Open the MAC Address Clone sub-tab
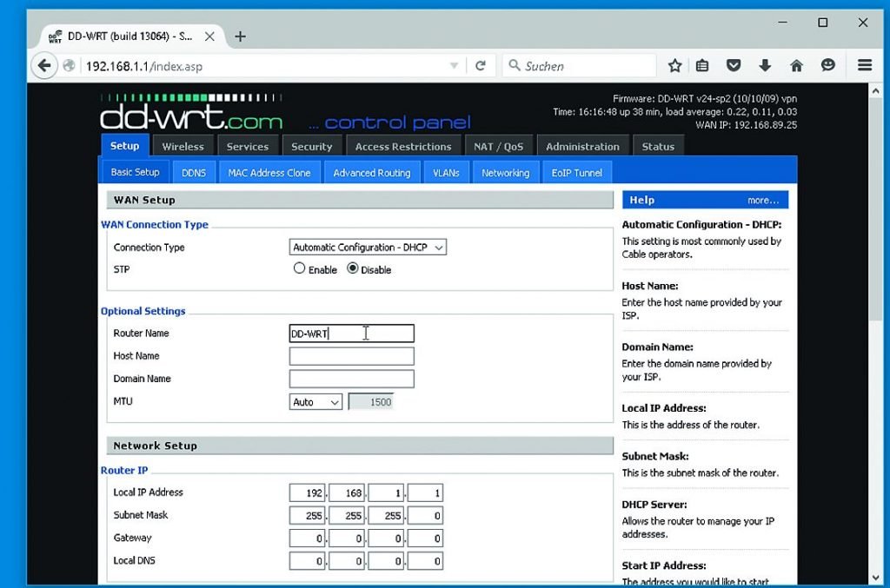Screen dimensions: 890x588 [x=269, y=173]
